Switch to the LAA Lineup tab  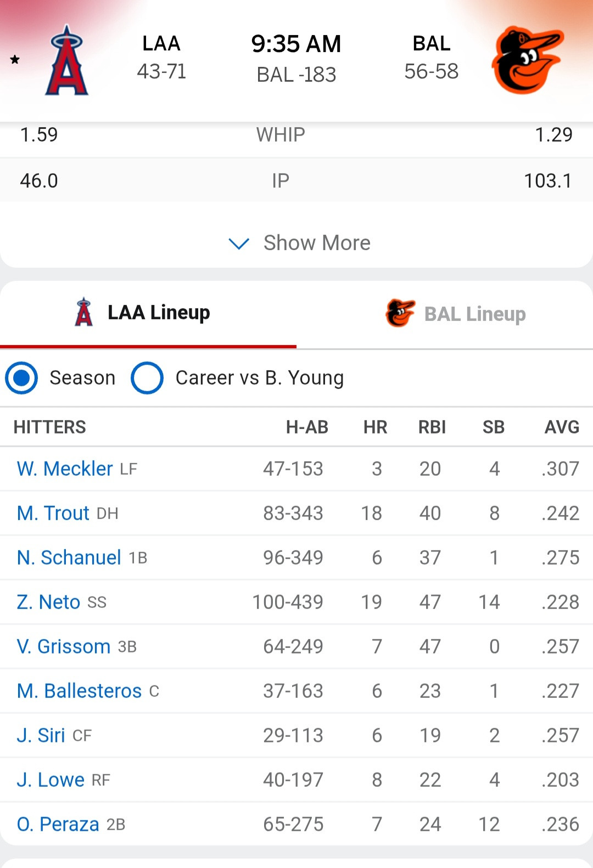pyautogui.click(x=148, y=314)
